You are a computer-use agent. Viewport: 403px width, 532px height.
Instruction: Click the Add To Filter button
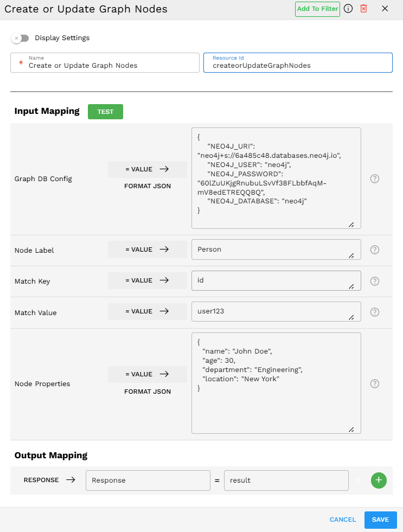[317, 9]
